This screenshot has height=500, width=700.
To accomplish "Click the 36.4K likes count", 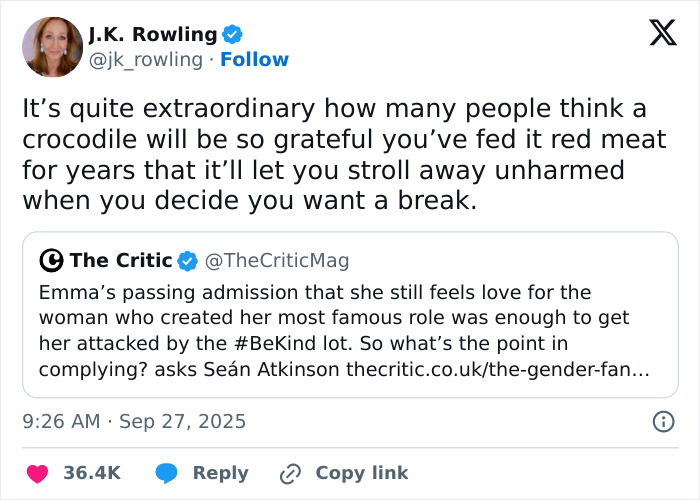I will [92, 473].
